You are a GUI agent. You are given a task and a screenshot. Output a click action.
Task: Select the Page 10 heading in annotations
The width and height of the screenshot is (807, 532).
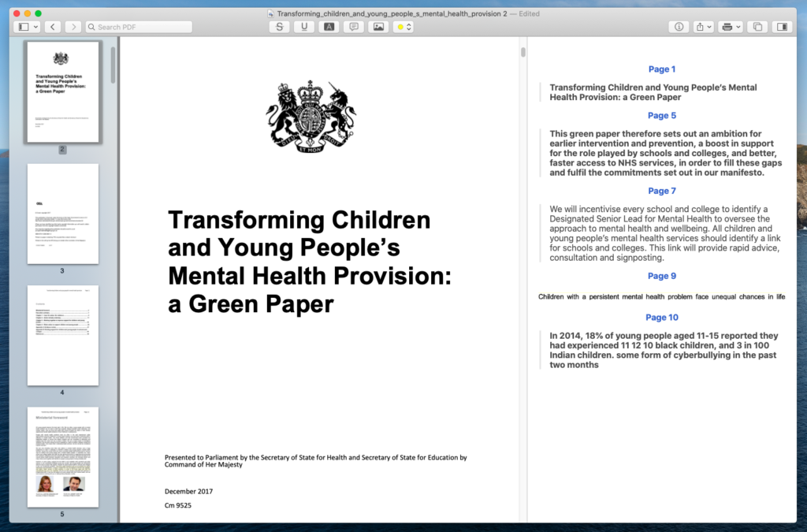click(x=663, y=317)
